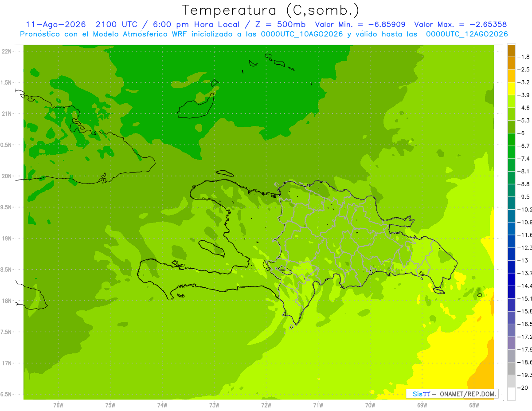This screenshot has width=532, height=411.
Task: Click the 'Z = 500mb' level text
Action: (279, 24)
